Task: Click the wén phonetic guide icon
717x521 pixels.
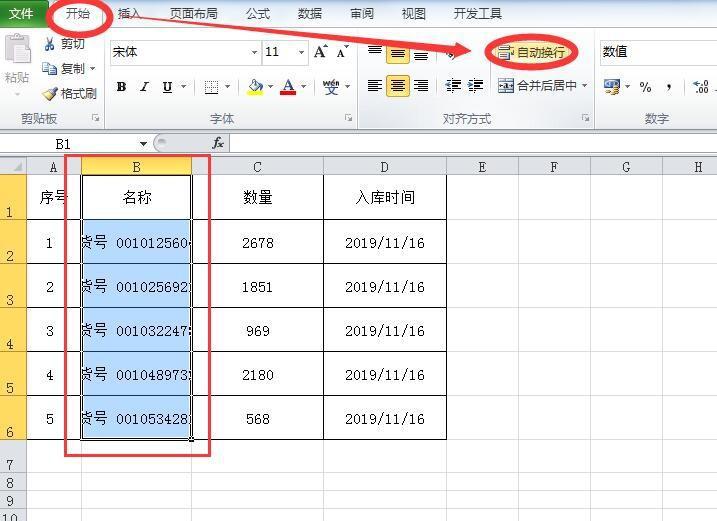Action: coord(331,86)
